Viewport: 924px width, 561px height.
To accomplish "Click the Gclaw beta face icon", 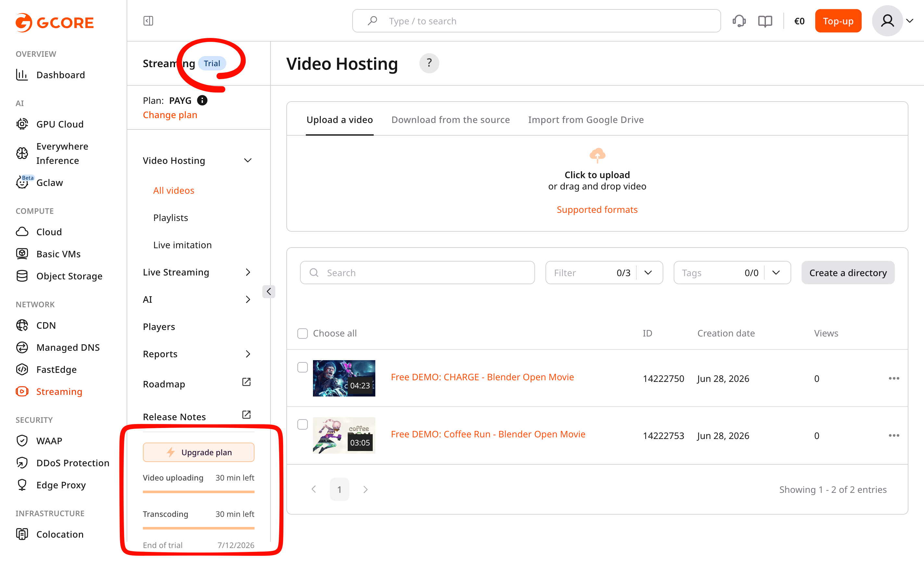I will tap(22, 182).
